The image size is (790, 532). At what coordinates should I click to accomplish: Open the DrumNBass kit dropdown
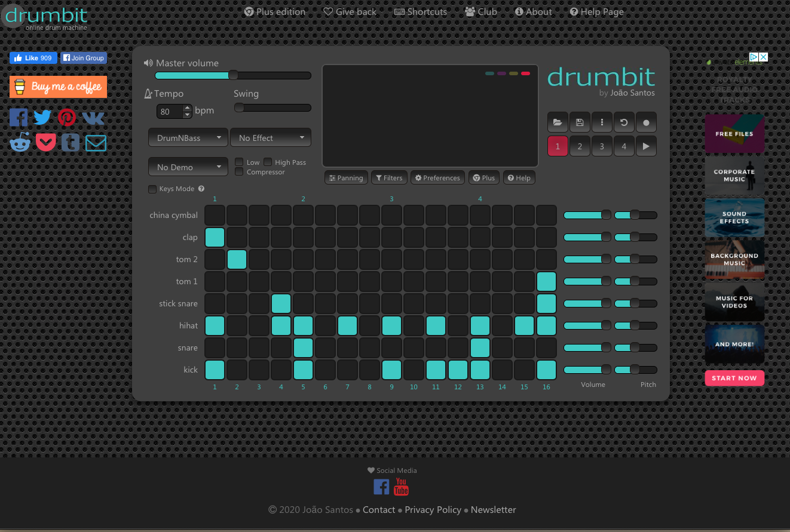click(188, 137)
